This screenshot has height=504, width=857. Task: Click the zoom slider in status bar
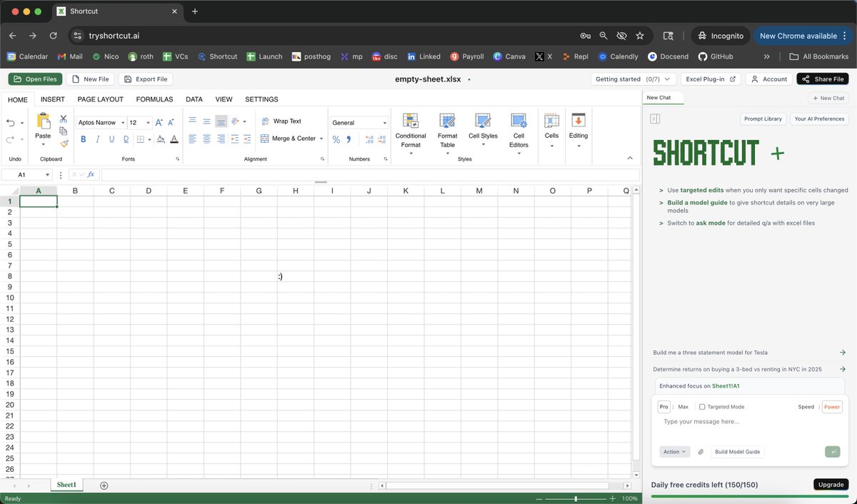tap(576, 499)
